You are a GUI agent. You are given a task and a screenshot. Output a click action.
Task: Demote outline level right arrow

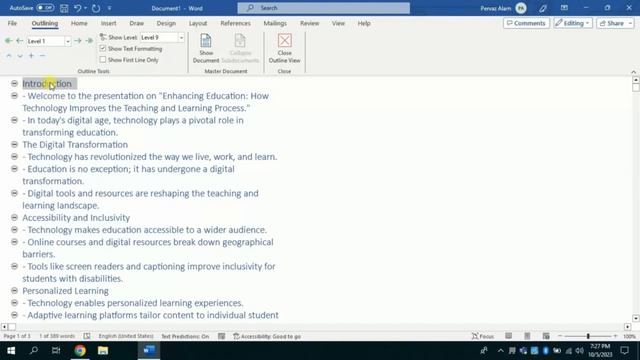(78, 41)
